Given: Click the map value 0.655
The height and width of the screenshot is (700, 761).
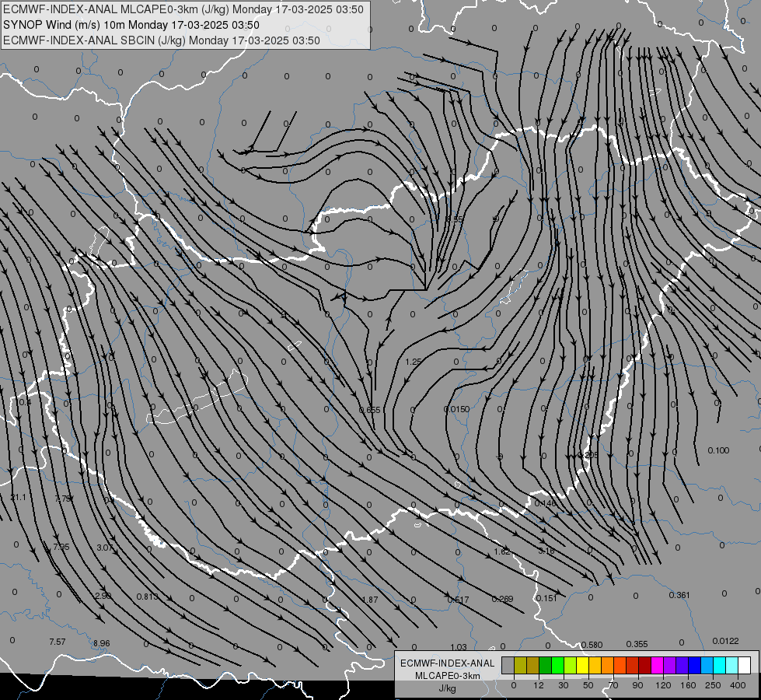Looking at the screenshot, I should tap(370, 410).
